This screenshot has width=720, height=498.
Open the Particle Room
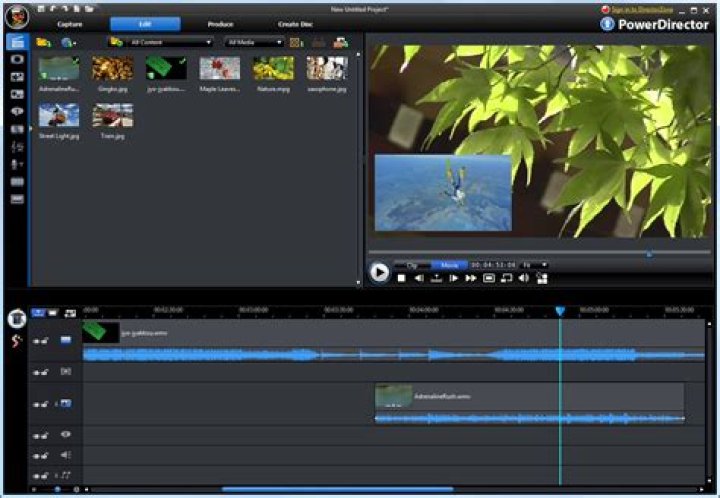click(17, 94)
